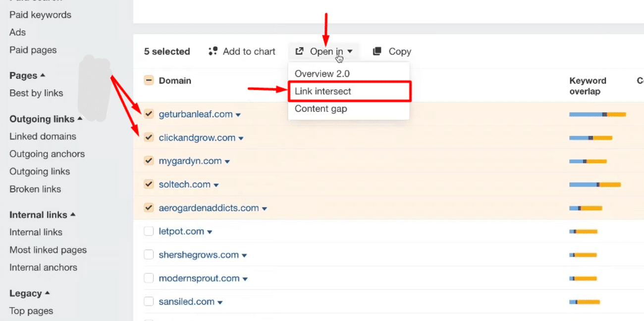Click the keyword overlap bar for geturbanleaf.com
This screenshot has width=644, height=321.
(597, 114)
